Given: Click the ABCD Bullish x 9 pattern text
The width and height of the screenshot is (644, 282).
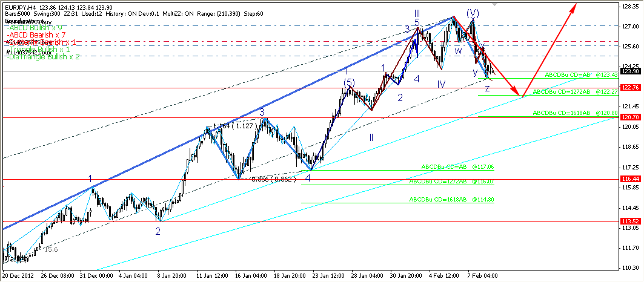Looking at the screenshot, I should [x=36, y=28].
